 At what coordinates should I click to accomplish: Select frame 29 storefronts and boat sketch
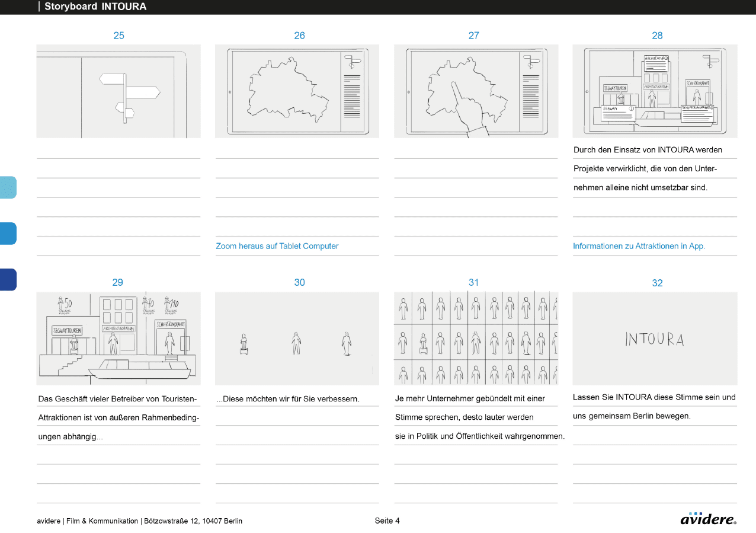(118, 339)
